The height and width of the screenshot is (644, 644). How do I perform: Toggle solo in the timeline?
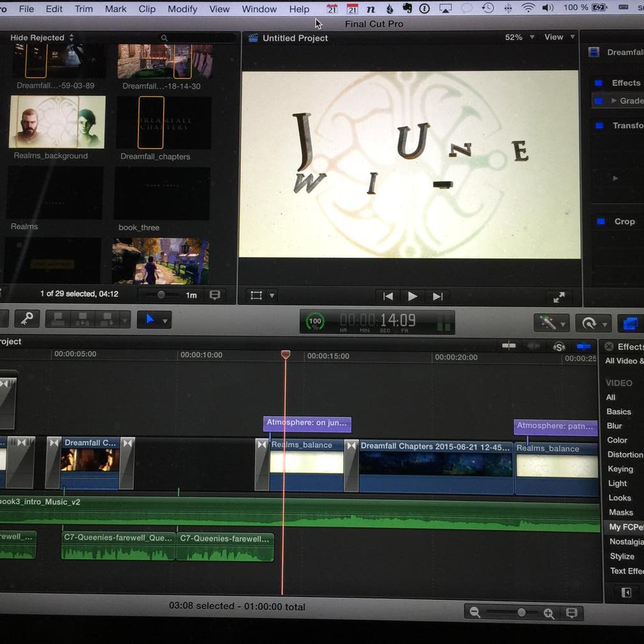(x=559, y=347)
